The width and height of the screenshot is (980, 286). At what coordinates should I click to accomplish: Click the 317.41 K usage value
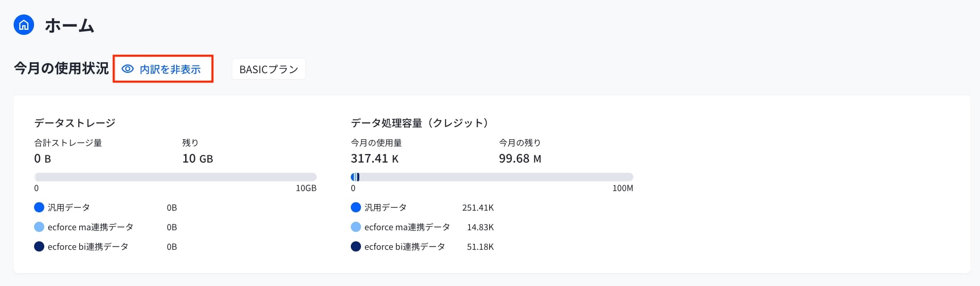point(375,159)
